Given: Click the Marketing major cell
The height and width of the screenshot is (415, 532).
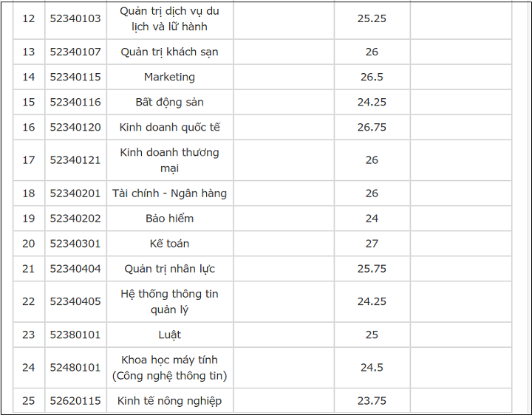Looking at the screenshot, I should coord(169,77).
